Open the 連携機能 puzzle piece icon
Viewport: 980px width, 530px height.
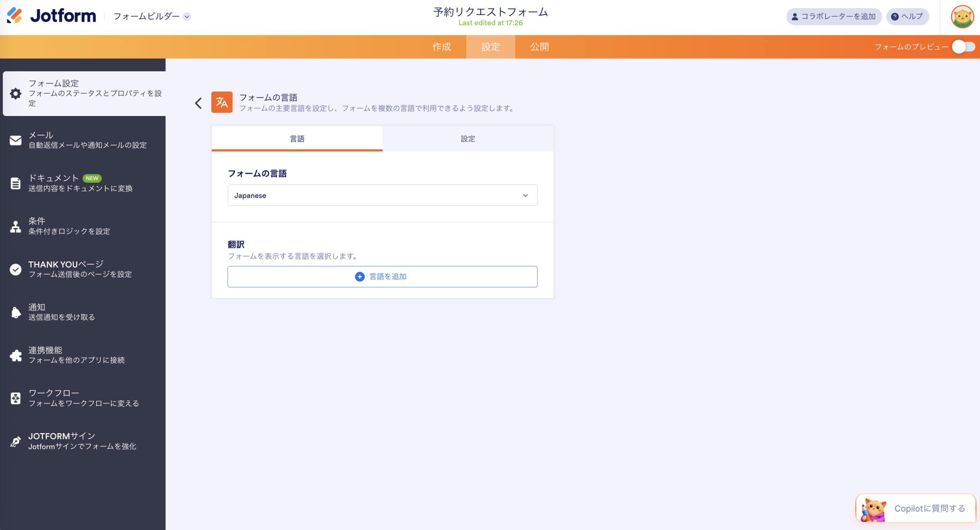tap(15, 355)
